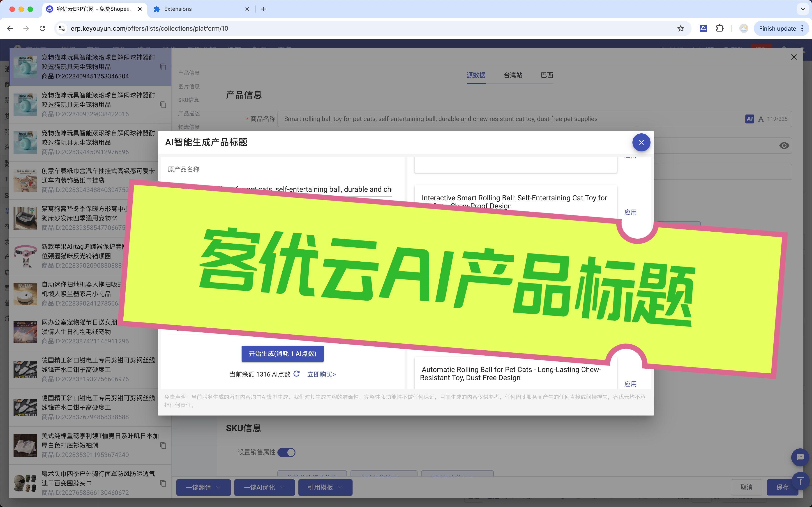Open the 立即购买 link

point(321,374)
